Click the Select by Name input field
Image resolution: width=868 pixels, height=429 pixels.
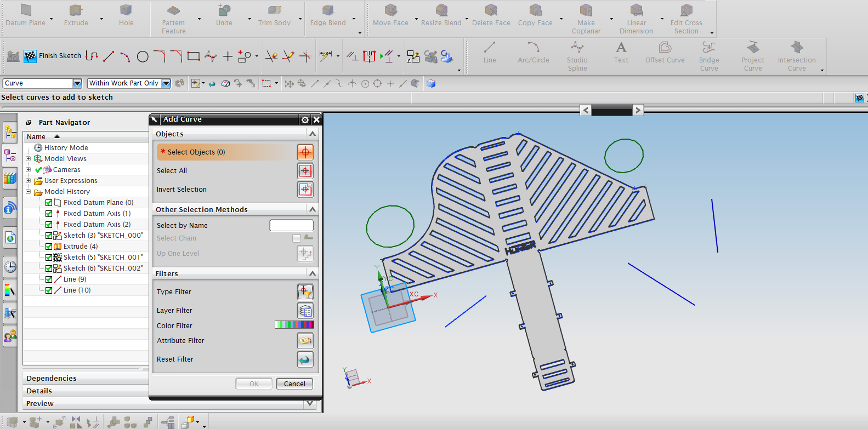[291, 225]
